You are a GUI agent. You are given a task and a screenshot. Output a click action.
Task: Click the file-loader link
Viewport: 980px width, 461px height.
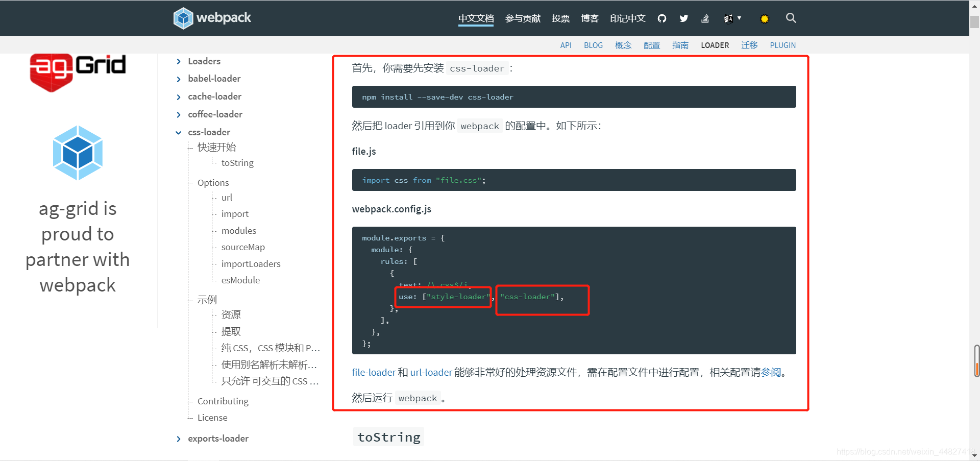(x=373, y=372)
